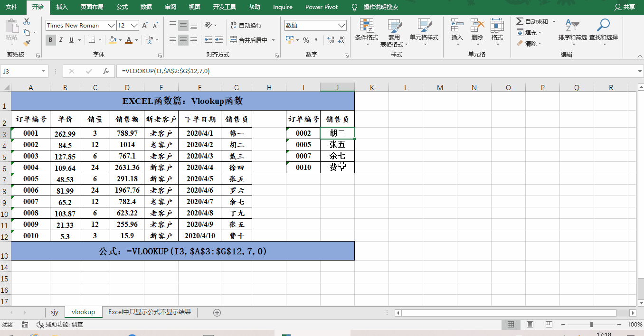644x336 pixels.
Task: Click the Copy icon
Action: [26, 32]
